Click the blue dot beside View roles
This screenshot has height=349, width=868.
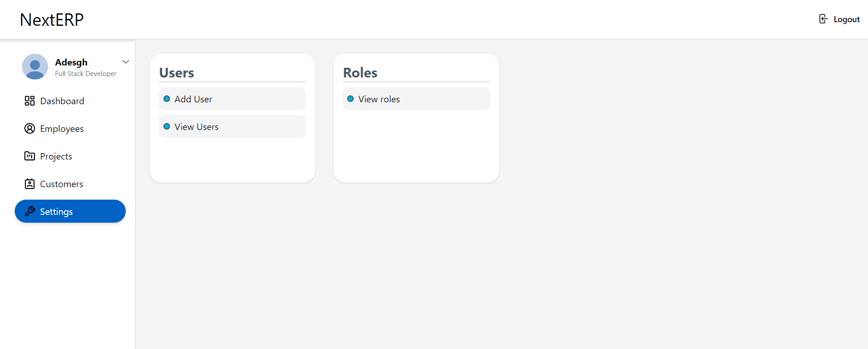pyautogui.click(x=350, y=99)
